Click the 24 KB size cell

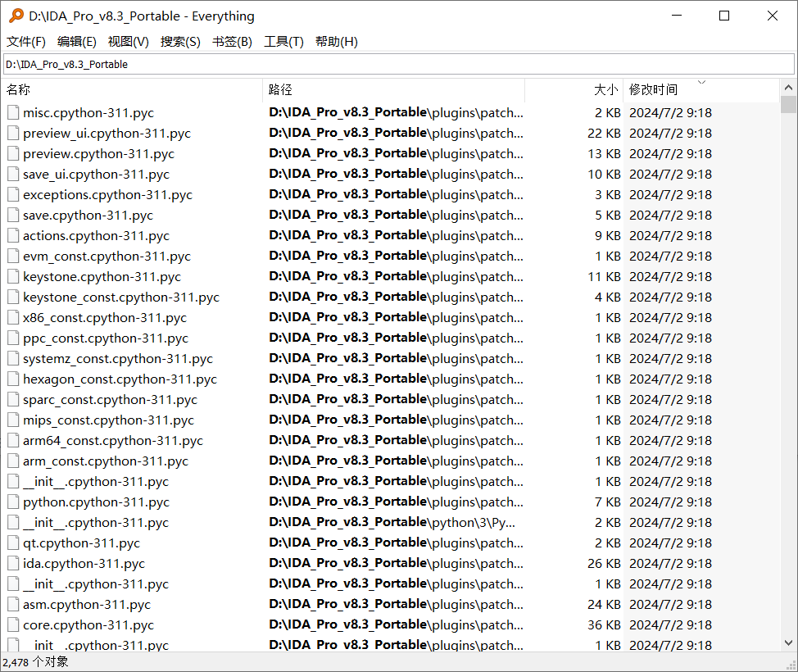coord(604,604)
